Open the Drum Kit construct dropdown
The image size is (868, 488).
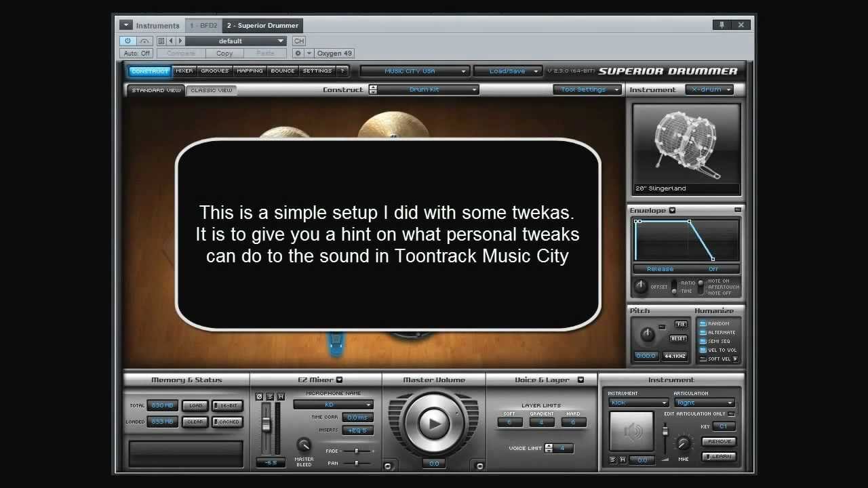429,89
